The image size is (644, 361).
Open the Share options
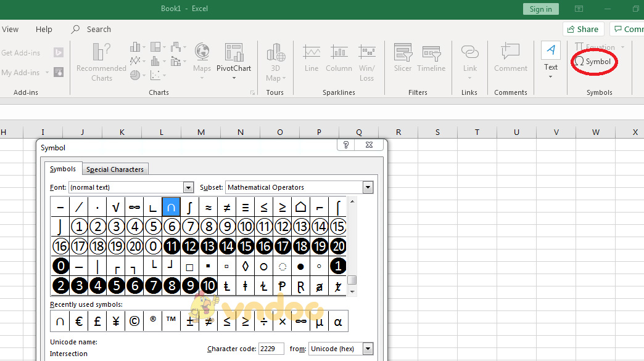tap(582, 28)
